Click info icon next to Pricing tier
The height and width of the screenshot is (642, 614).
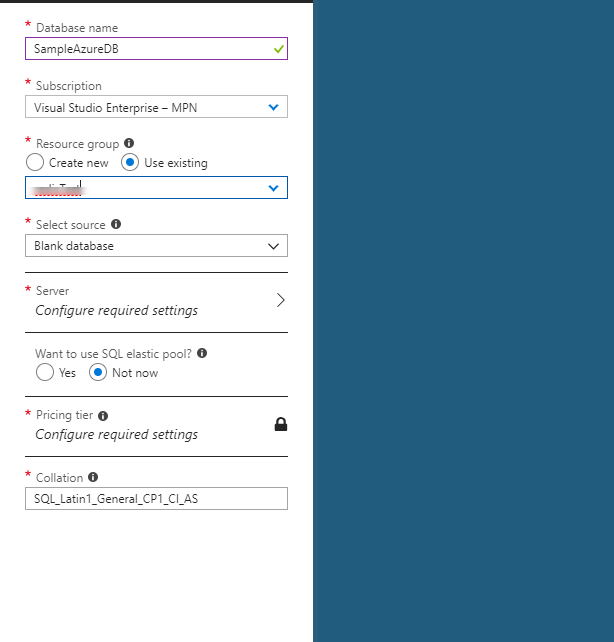[103, 415]
